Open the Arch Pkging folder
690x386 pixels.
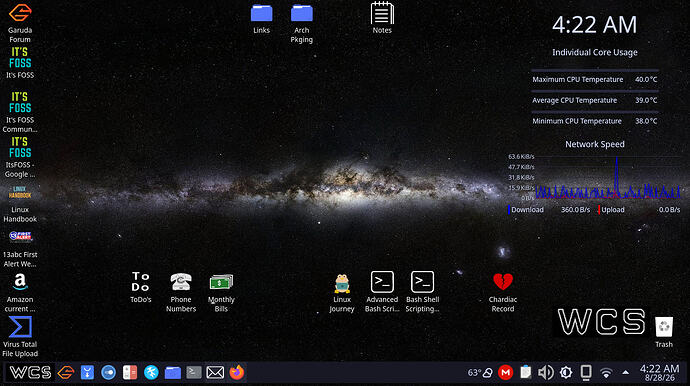pyautogui.click(x=302, y=13)
